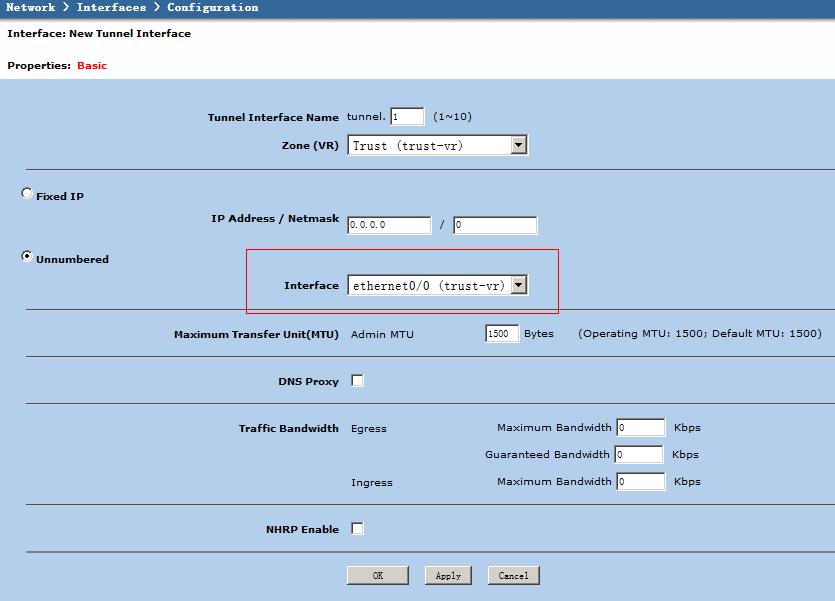Open the Zone (VR) dropdown
The height and width of the screenshot is (601, 835).
click(437, 146)
